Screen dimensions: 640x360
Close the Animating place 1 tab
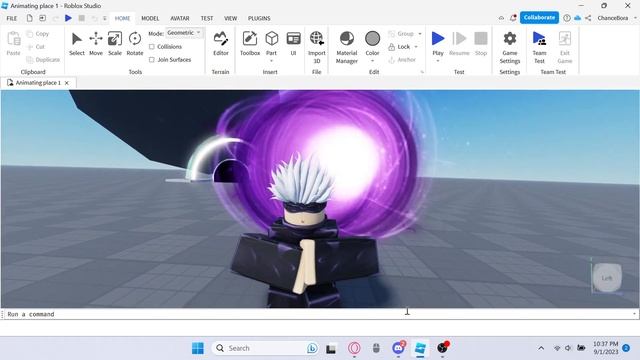coord(67,83)
